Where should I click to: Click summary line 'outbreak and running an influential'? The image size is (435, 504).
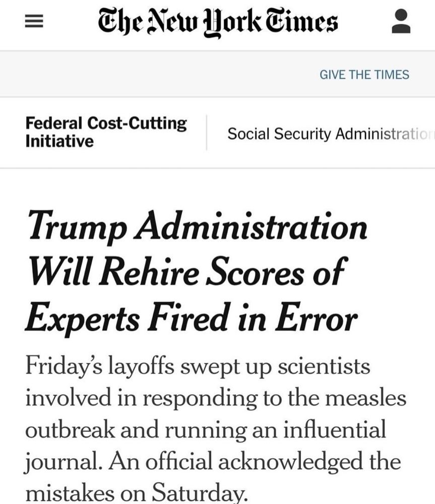206,429
